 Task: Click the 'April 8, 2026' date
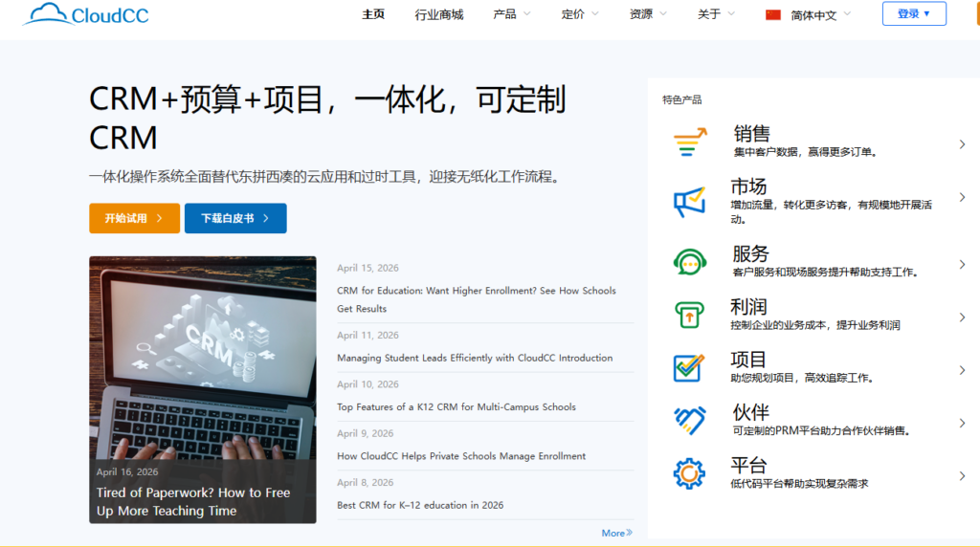[x=365, y=482]
